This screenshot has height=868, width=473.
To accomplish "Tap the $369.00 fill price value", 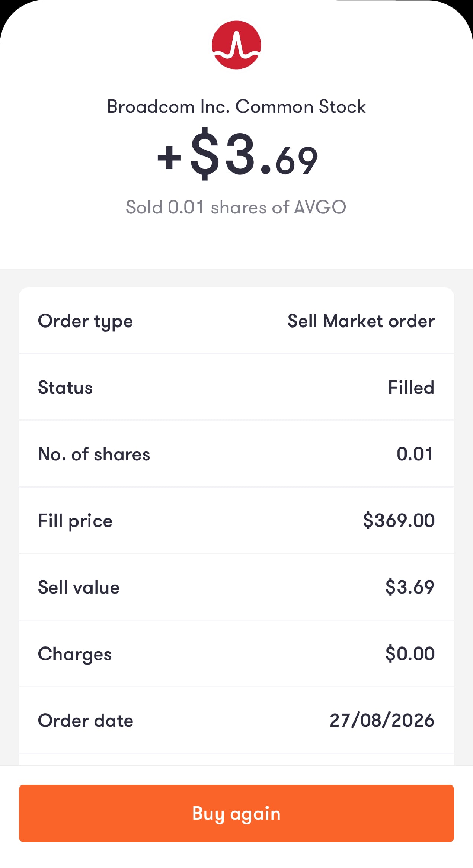I will (399, 520).
